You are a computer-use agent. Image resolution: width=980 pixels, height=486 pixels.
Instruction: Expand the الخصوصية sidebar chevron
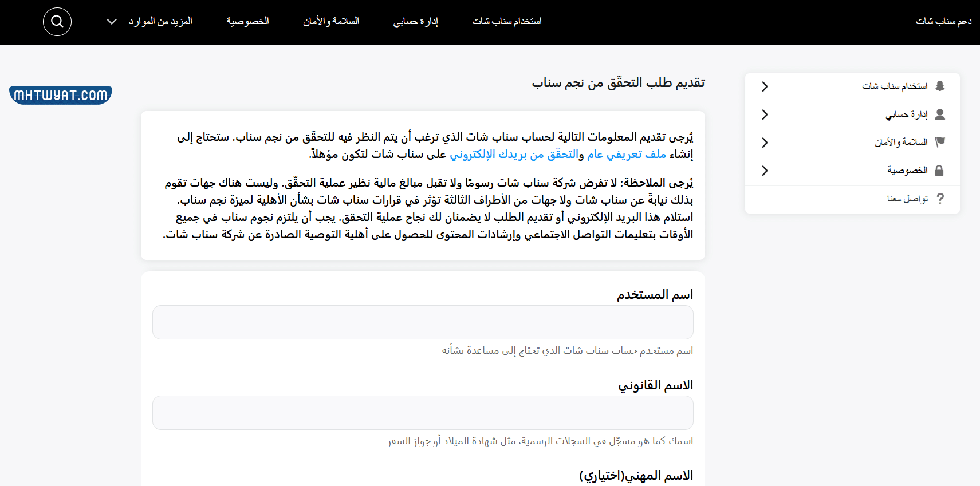pos(765,171)
